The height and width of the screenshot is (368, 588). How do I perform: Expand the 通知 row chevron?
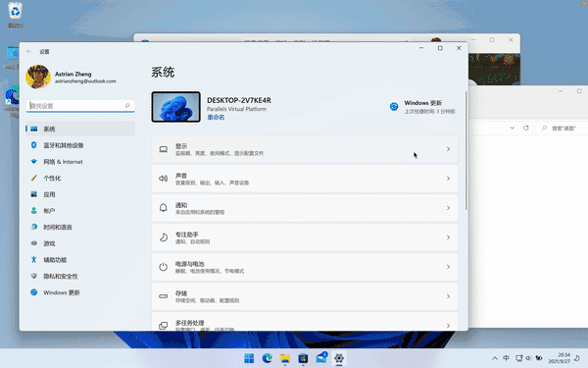pyautogui.click(x=448, y=208)
